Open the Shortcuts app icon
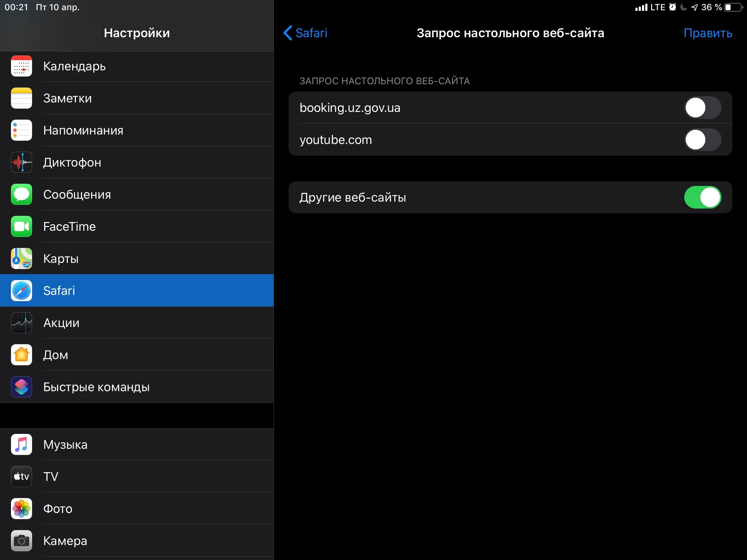Viewport: 747px width, 560px height. point(22,387)
